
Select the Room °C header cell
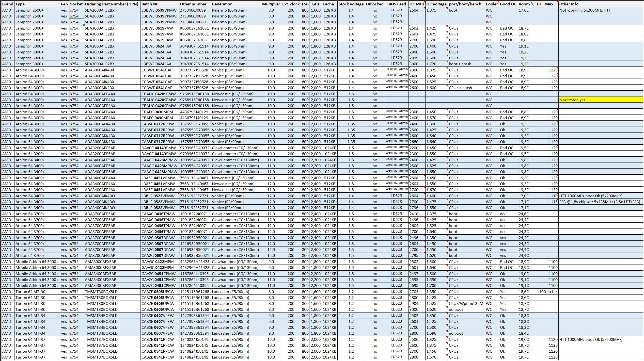[x=527, y=4]
